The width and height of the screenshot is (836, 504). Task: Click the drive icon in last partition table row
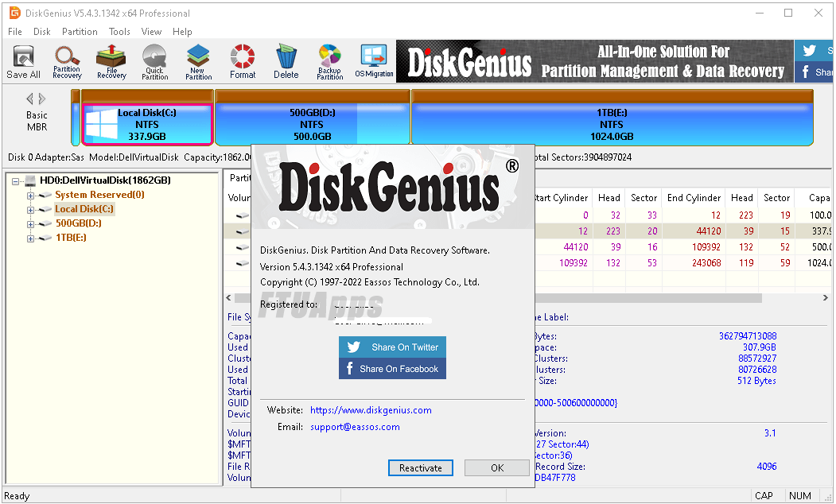coord(243,263)
